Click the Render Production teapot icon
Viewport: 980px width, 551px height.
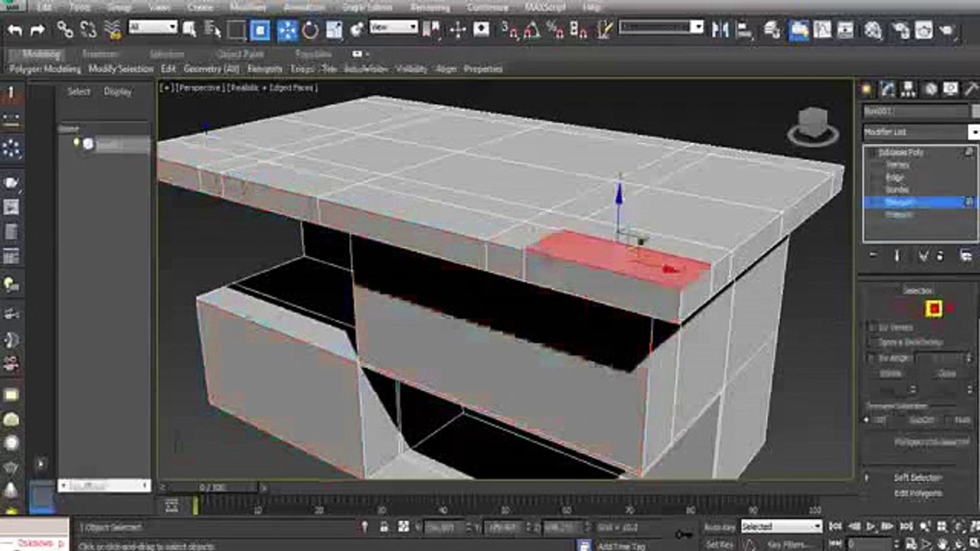pos(948,30)
